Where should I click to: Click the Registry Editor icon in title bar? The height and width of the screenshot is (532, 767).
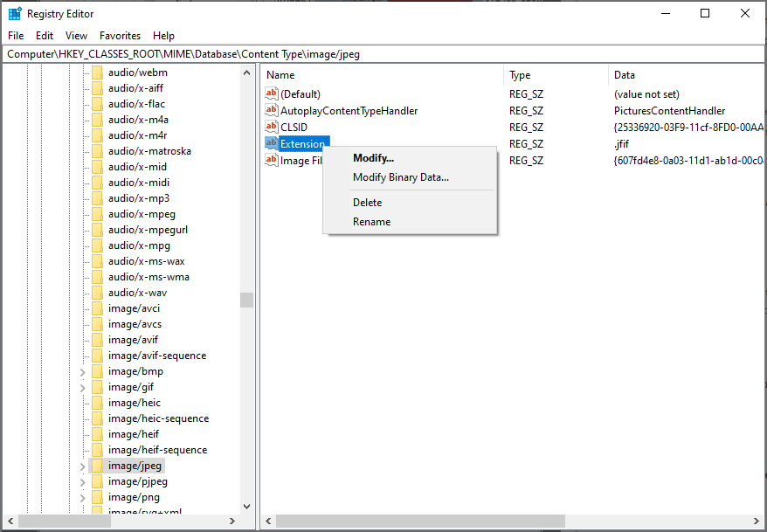point(12,13)
